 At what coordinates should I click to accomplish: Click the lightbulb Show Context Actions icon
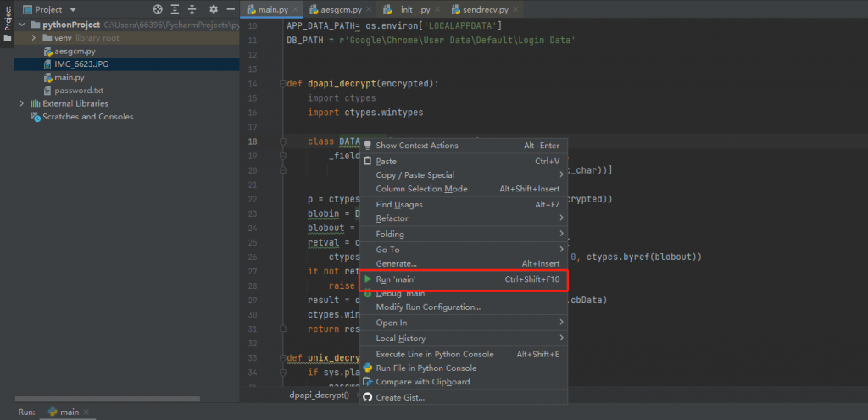(368, 146)
